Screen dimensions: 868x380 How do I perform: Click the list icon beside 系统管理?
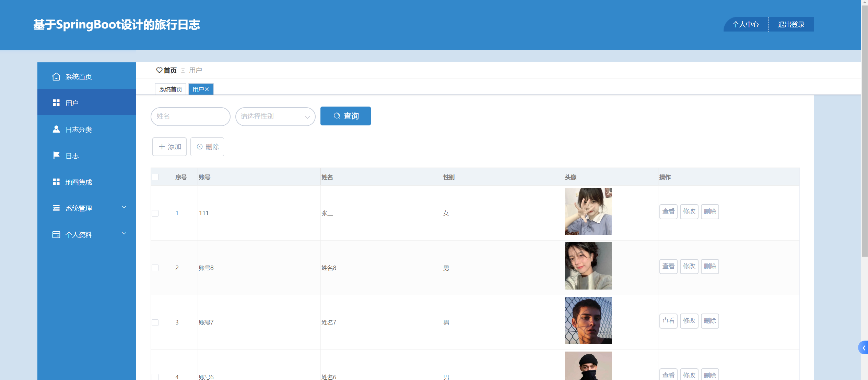tap(56, 208)
